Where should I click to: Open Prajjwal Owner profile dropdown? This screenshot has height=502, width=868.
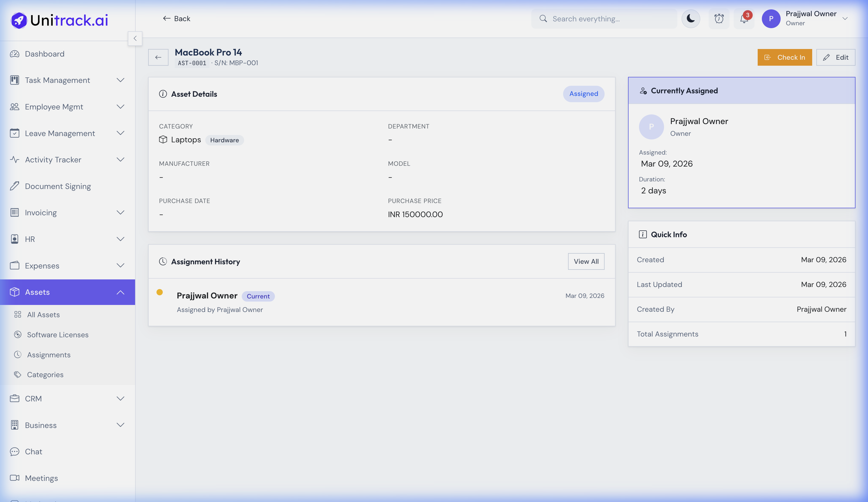[845, 19]
